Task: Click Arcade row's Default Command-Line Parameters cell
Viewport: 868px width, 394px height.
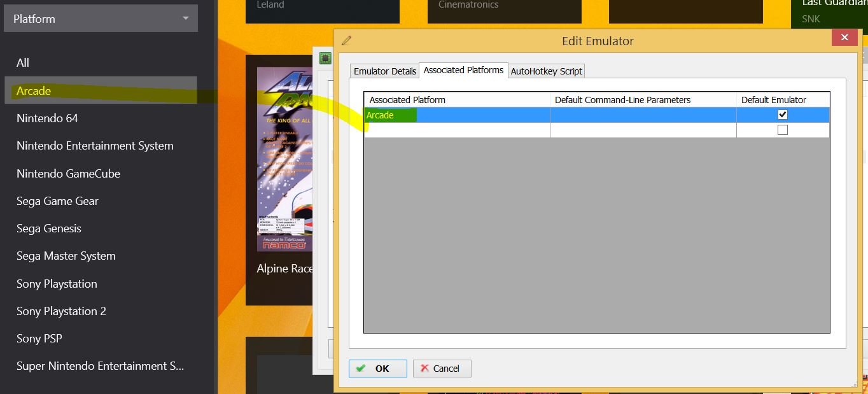Action: pos(643,115)
